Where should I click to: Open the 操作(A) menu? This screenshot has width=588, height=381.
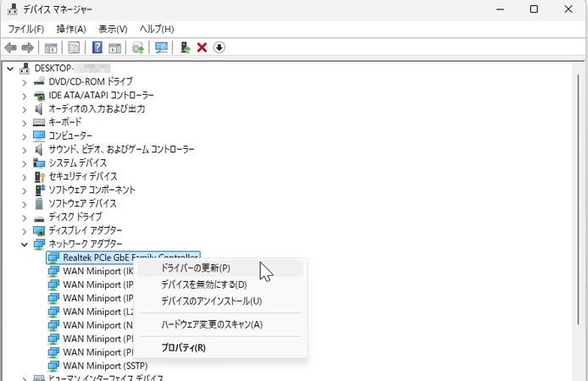(x=71, y=29)
